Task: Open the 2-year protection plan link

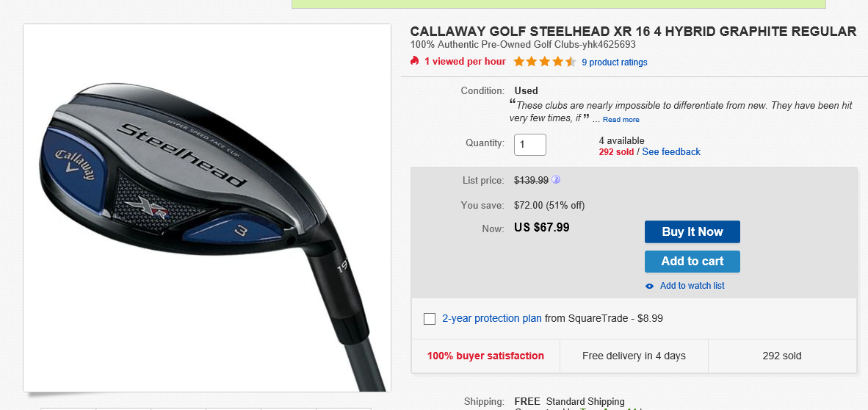Action: 491,319
